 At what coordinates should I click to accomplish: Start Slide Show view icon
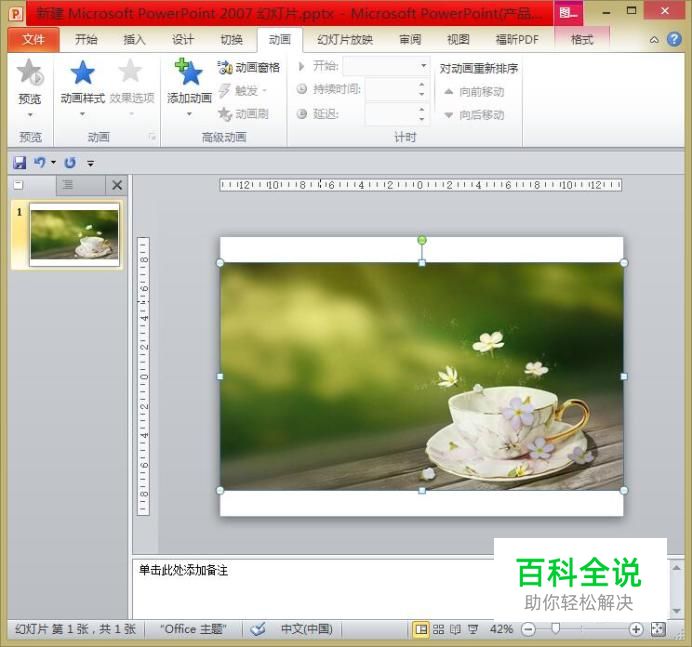(473, 629)
